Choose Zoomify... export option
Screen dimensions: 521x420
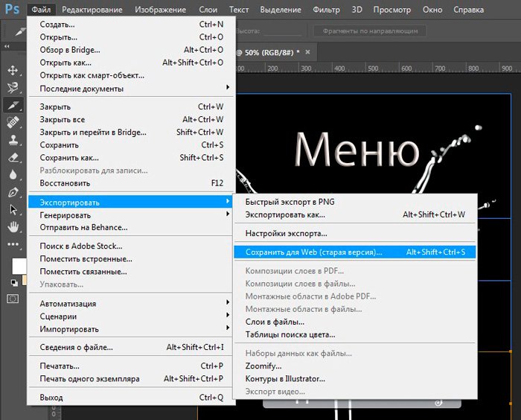tap(355, 366)
